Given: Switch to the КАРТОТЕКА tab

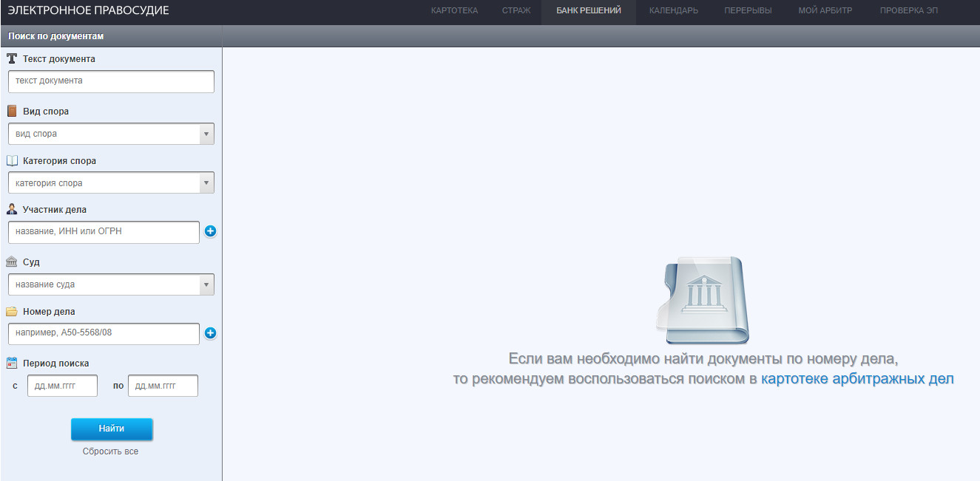Looking at the screenshot, I should pyautogui.click(x=454, y=10).
